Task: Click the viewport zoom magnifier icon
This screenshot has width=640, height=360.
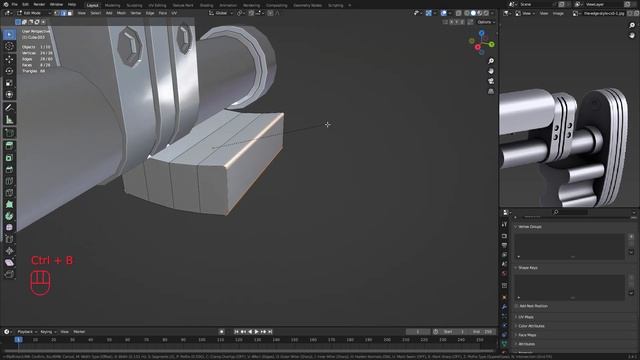Action: [x=491, y=61]
